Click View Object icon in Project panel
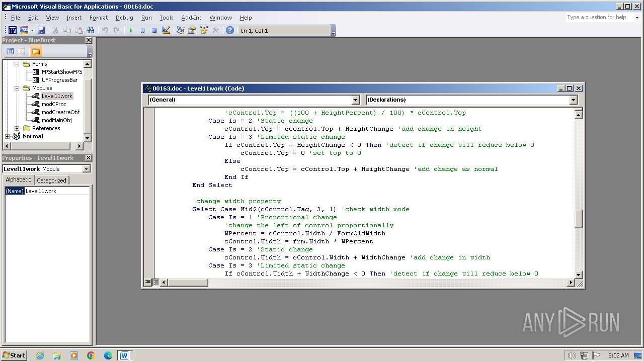 pyautogui.click(x=22, y=51)
